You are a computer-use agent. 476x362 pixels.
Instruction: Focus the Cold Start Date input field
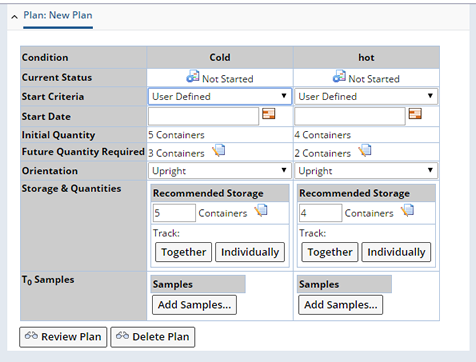203,116
